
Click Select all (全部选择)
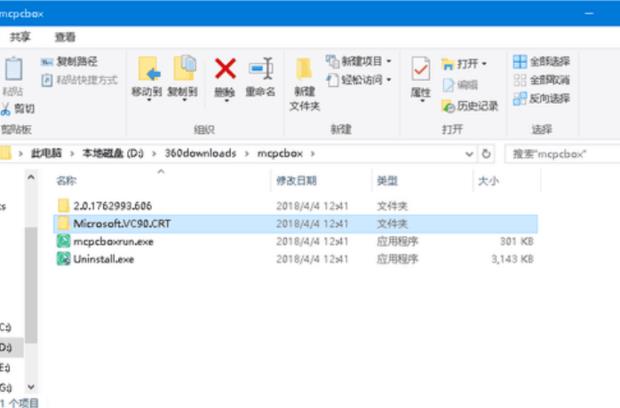coord(541,62)
